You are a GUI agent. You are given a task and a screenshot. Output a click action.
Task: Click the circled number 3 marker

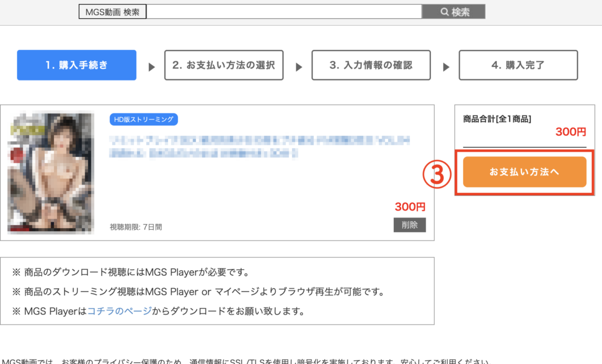point(437,173)
